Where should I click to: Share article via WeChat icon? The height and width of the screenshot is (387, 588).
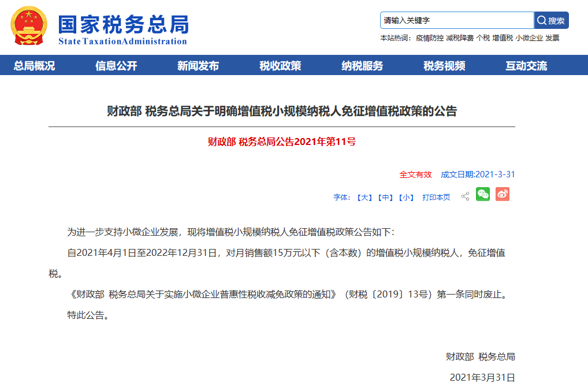pyautogui.click(x=482, y=195)
